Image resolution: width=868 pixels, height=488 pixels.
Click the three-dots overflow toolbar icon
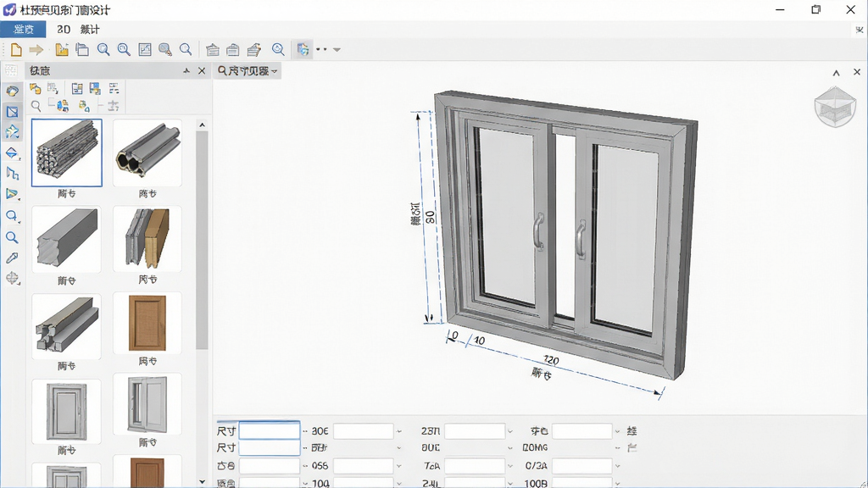[321, 49]
